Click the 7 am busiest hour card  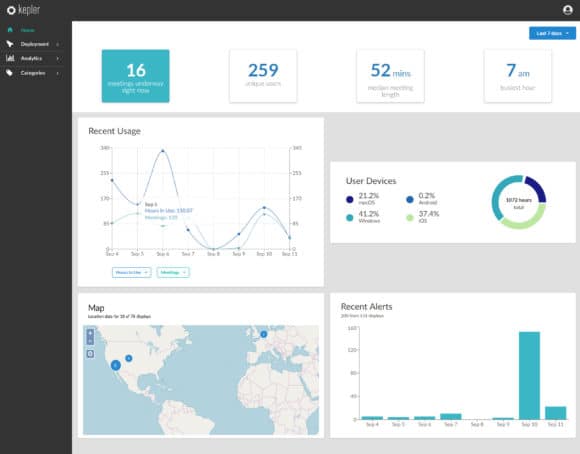pos(517,76)
